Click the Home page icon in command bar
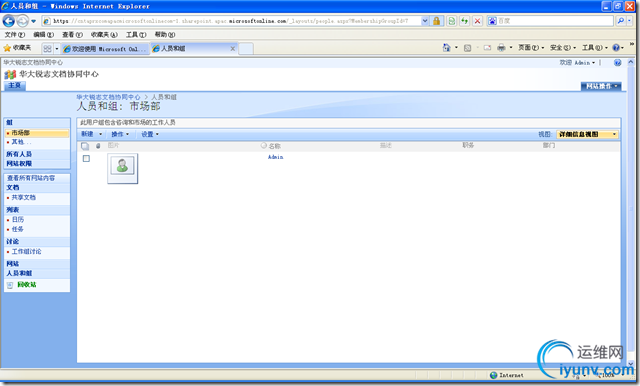The width and height of the screenshot is (640, 386). click(x=446, y=48)
